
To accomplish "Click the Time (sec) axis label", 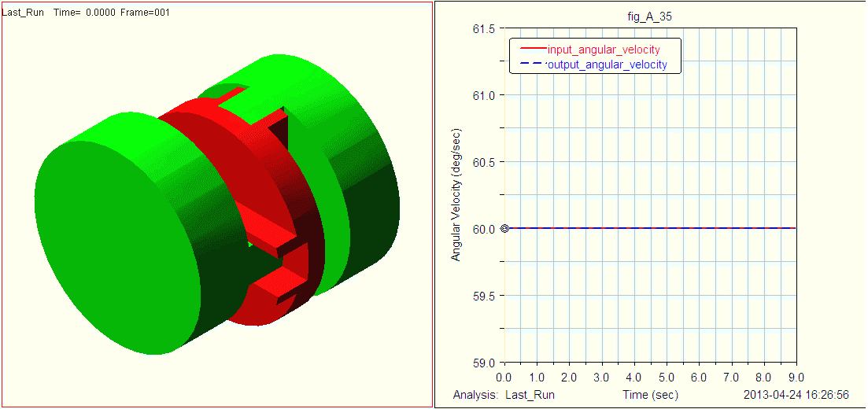I will point(651,395).
